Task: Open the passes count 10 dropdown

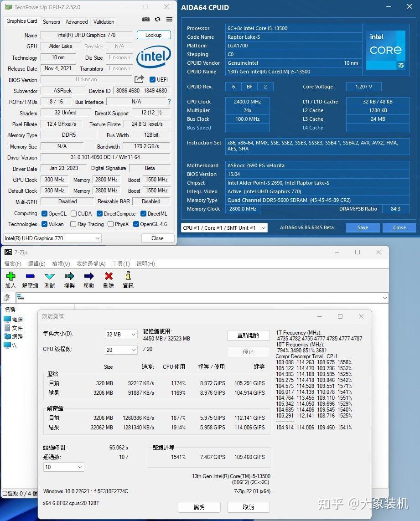Action: tap(63, 467)
